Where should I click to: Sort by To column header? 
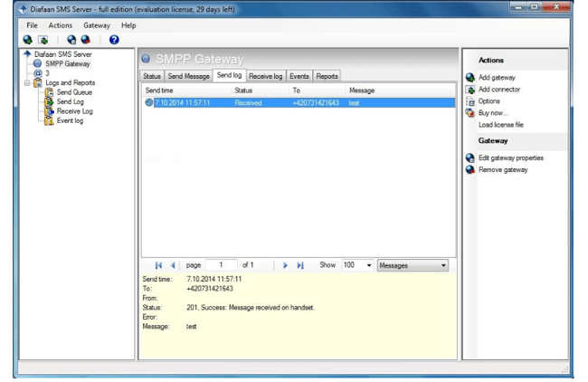click(x=318, y=91)
